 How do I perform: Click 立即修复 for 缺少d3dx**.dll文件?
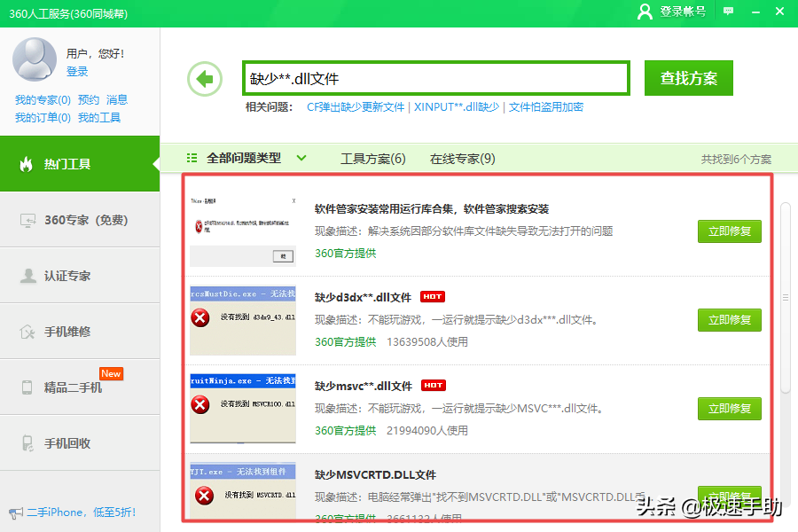[730, 320]
